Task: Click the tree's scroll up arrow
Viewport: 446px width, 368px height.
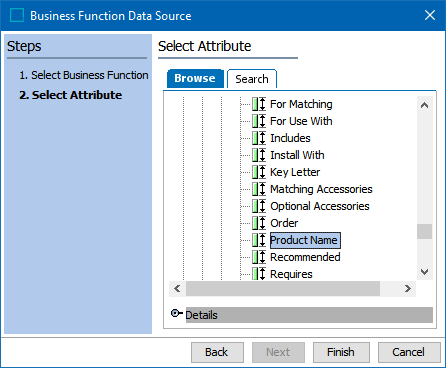Action: (x=424, y=105)
